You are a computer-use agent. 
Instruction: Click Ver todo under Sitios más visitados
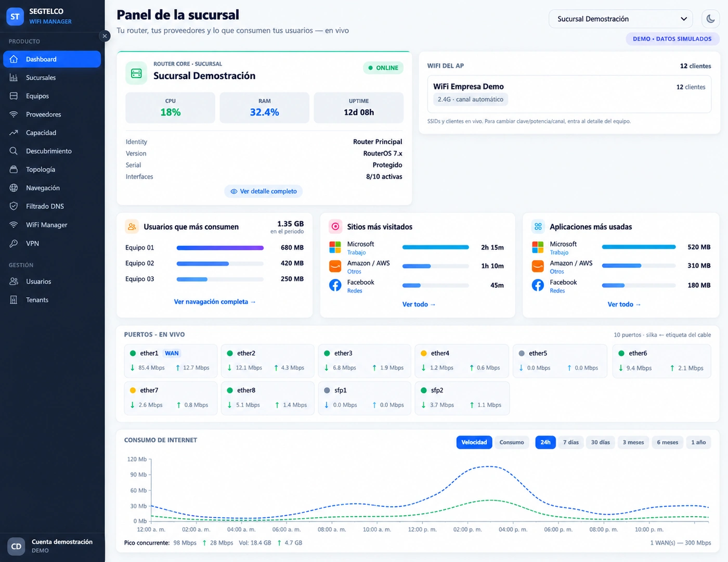tap(419, 304)
